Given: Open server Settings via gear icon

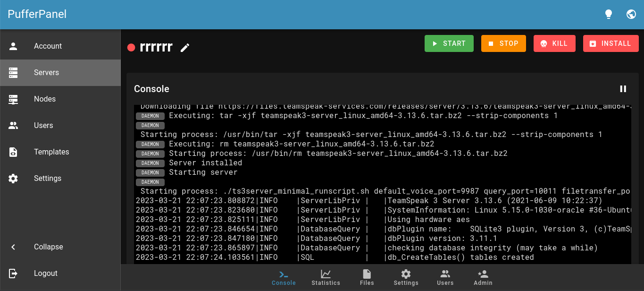Looking at the screenshot, I should (406, 274).
